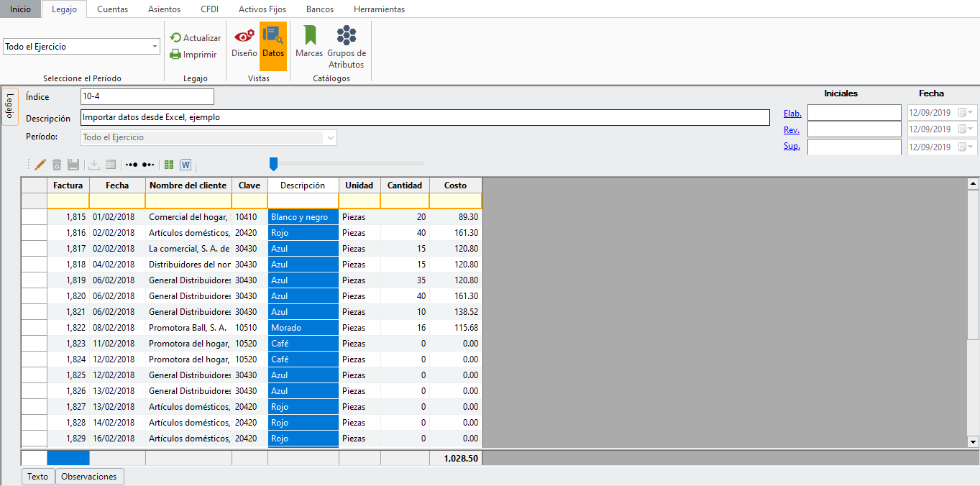Click into the Índice input field
The height and width of the screenshot is (486, 980).
pos(147,96)
